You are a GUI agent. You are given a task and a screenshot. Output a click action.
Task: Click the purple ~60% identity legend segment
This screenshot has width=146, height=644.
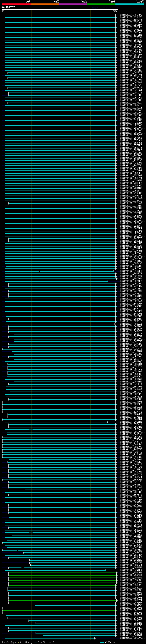pos(73,4)
